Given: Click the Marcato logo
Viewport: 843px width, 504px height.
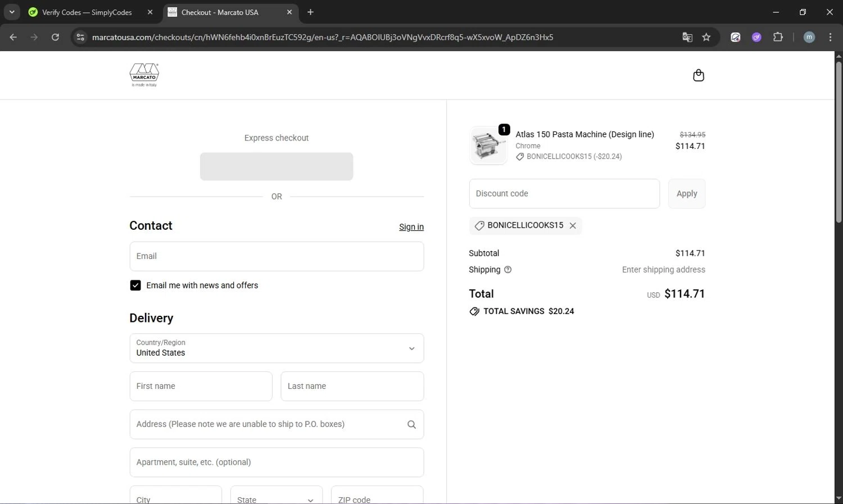Looking at the screenshot, I should [144, 75].
